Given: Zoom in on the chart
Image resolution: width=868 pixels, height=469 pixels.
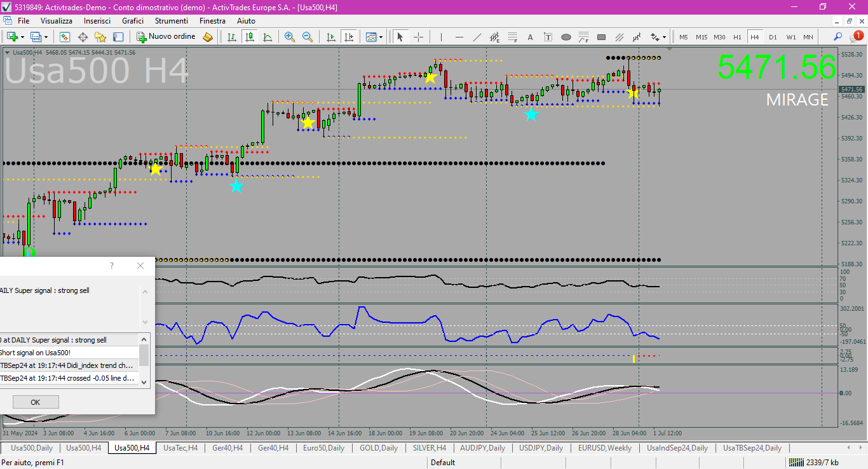Looking at the screenshot, I should click(290, 37).
